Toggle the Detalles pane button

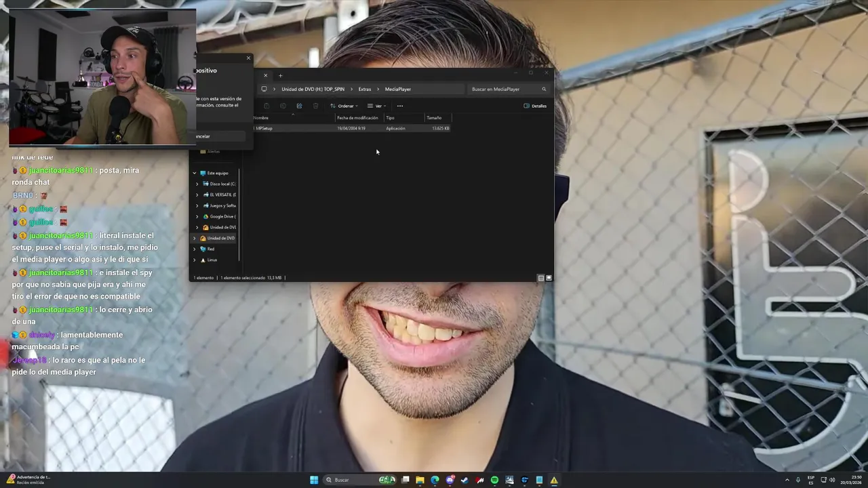pos(535,106)
